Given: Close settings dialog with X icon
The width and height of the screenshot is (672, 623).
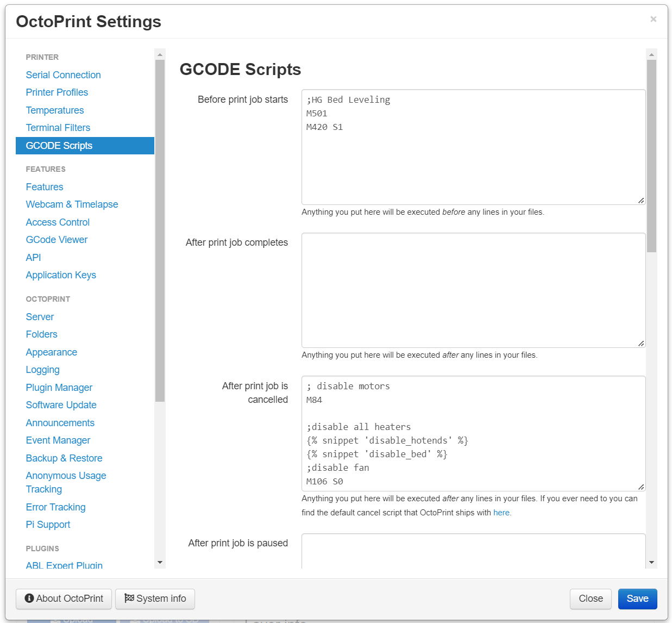Looking at the screenshot, I should pos(653,19).
